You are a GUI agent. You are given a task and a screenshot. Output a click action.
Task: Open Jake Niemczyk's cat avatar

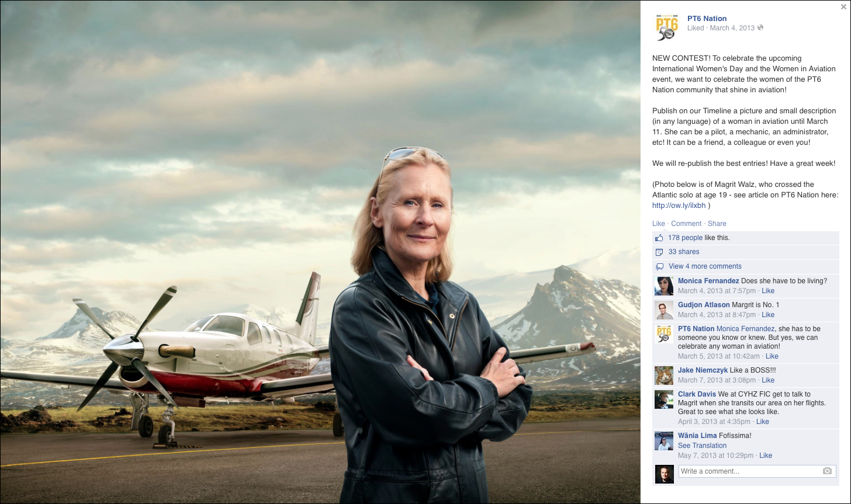point(664,376)
